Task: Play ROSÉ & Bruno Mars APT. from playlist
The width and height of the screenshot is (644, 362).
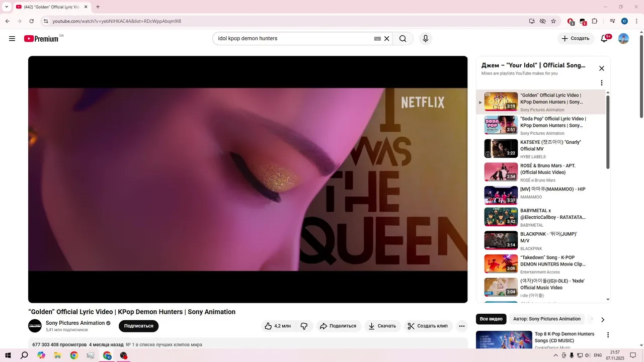Action: 541,172
